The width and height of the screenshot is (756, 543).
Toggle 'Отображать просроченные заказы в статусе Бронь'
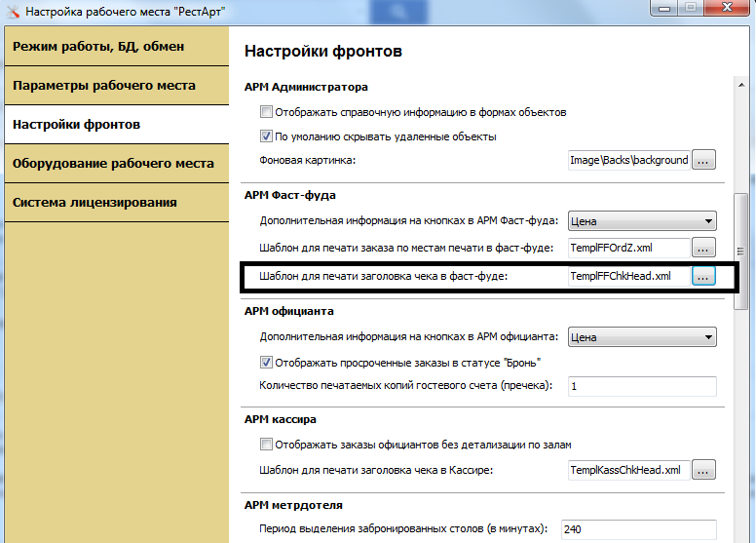pos(266,362)
